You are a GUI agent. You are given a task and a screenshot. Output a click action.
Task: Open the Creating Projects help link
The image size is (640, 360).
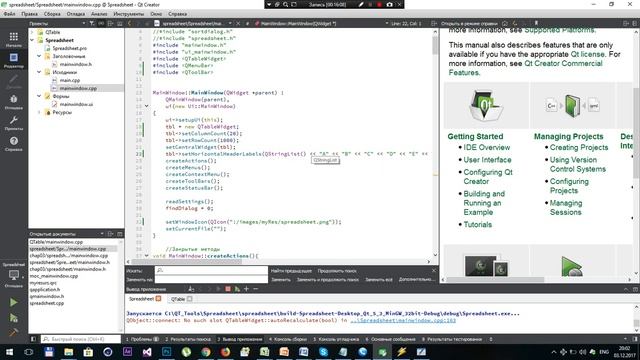click(579, 147)
